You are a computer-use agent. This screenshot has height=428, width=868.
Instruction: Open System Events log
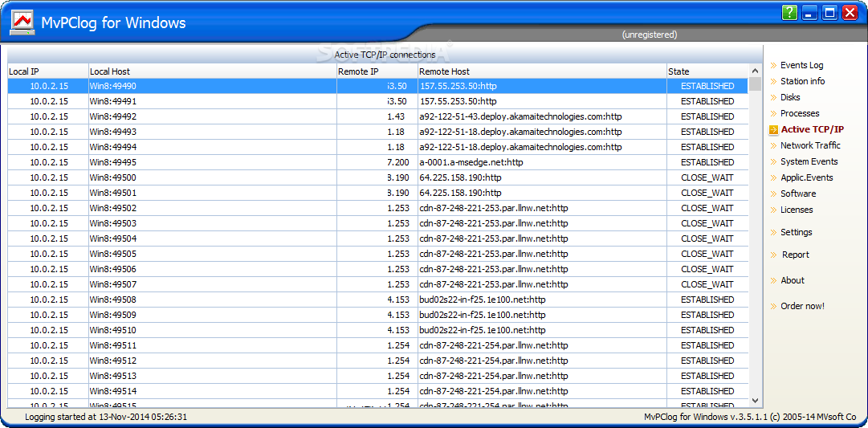pyautogui.click(x=809, y=161)
